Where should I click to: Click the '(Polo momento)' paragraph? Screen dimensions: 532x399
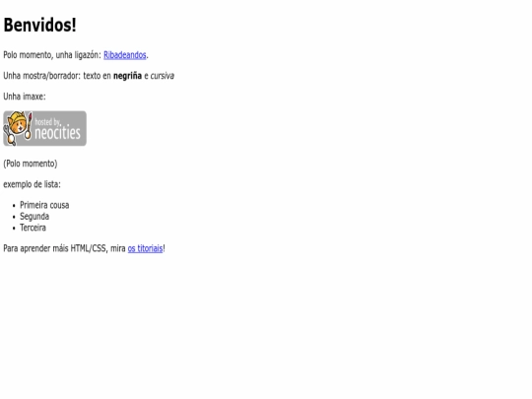coord(31,164)
